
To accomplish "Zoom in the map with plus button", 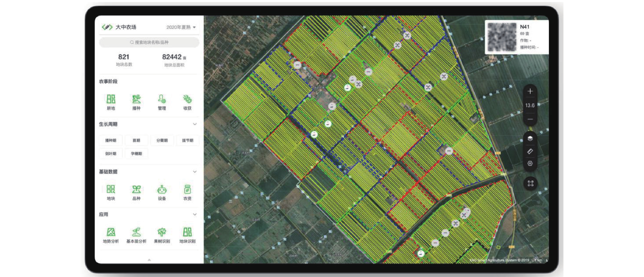I will coord(530,92).
